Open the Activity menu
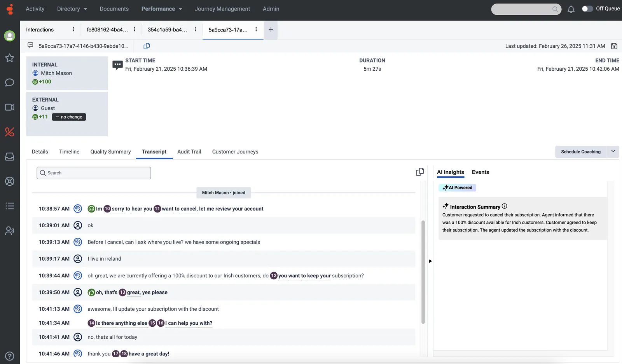The height and width of the screenshot is (364, 622). [35, 9]
